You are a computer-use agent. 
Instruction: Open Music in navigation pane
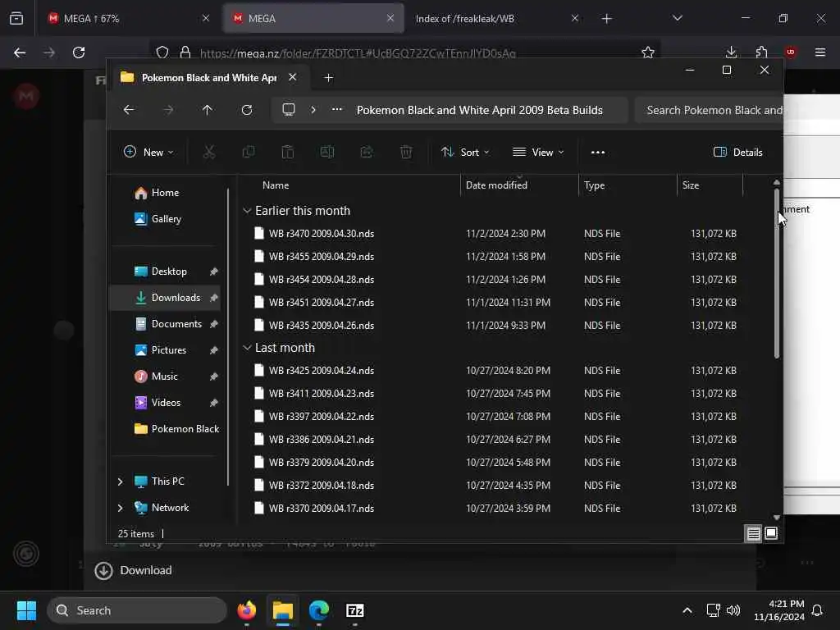pos(166,377)
